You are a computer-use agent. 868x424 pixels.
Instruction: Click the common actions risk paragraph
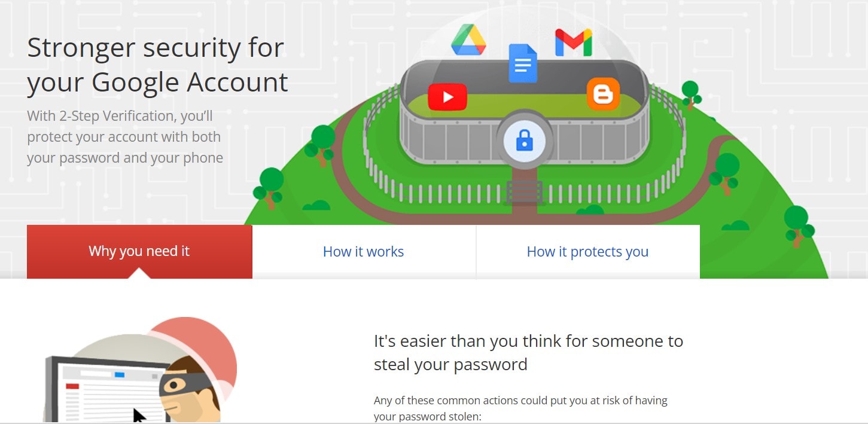(520, 408)
